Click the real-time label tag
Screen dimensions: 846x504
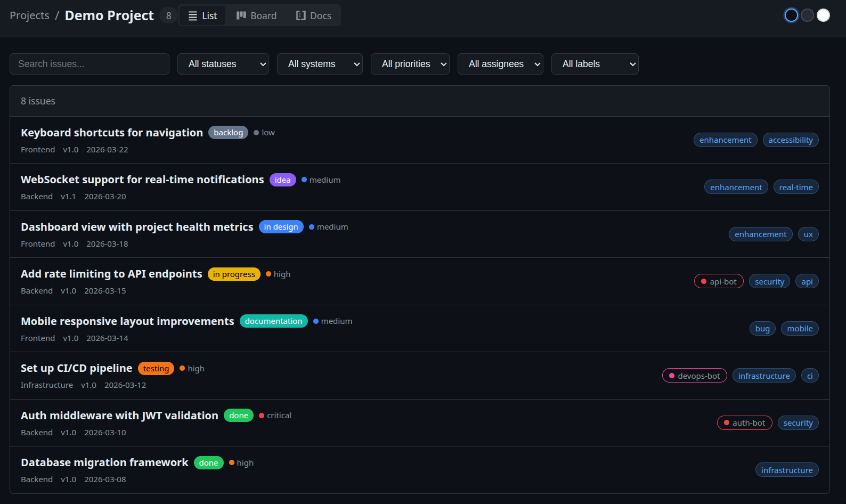796,188
